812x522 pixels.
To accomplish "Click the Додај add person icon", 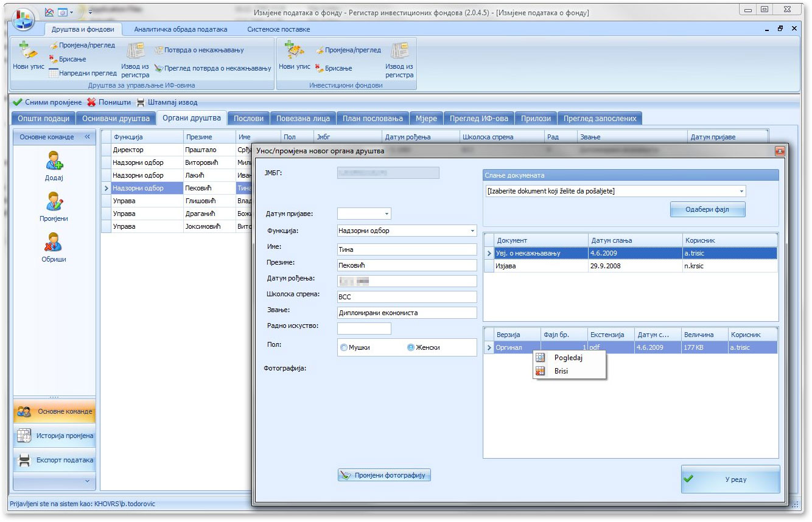I will coord(54,161).
